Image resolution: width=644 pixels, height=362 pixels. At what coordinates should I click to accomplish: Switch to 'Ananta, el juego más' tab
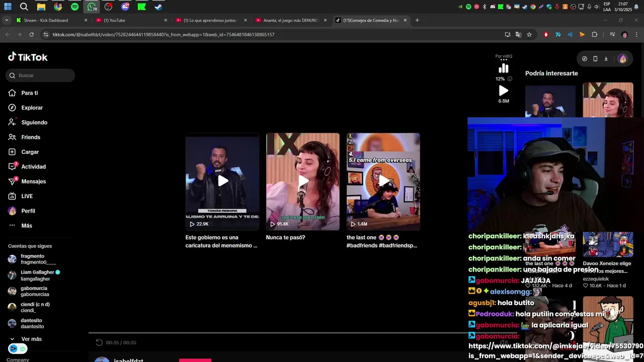coord(291,21)
